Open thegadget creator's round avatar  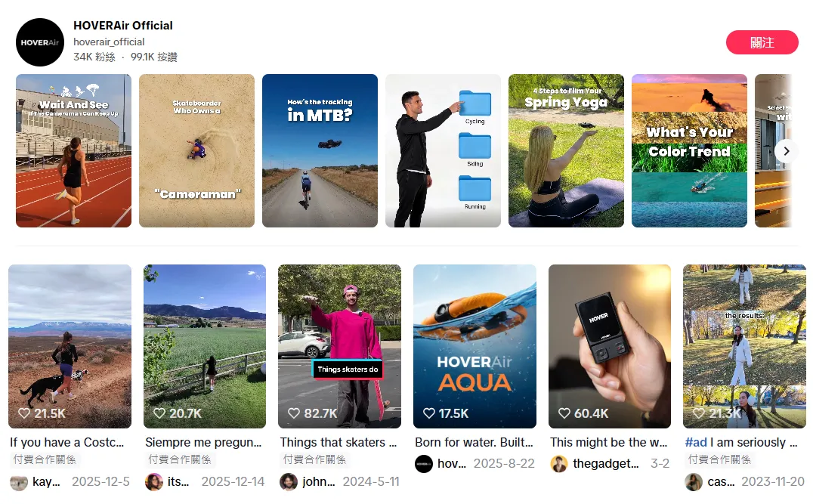[x=559, y=463]
